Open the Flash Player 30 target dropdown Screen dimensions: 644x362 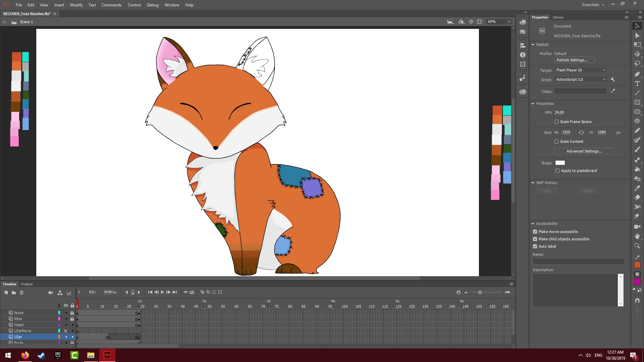tap(581, 70)
